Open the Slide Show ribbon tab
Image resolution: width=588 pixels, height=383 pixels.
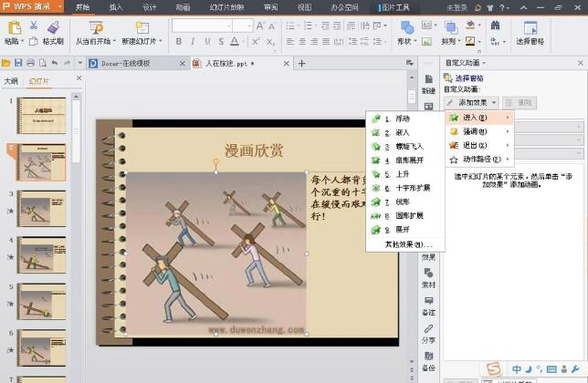pyautogui.click(x=226, y=7)
